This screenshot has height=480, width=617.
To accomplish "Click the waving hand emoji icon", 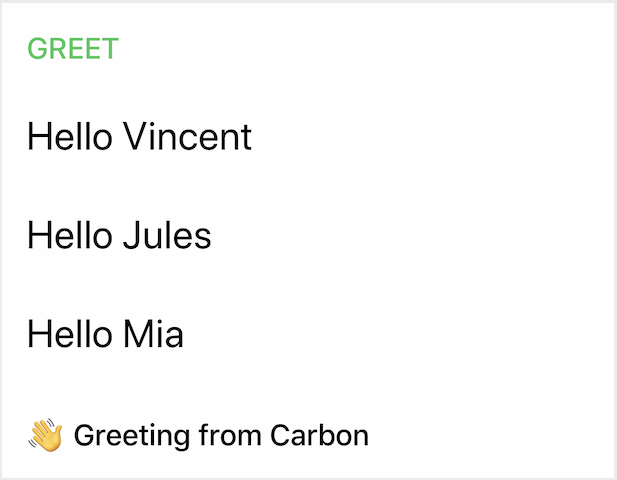I will (45, 435).
